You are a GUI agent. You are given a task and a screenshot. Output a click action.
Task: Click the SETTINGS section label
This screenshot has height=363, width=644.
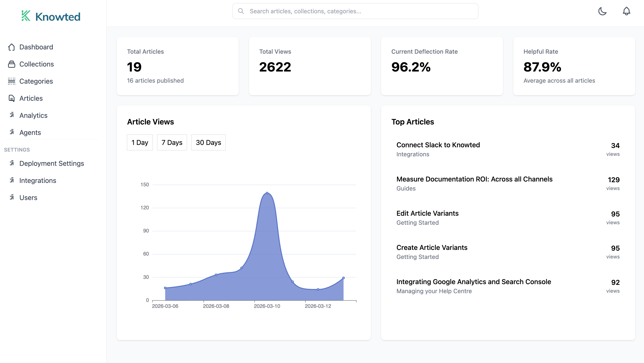(17, 150)
